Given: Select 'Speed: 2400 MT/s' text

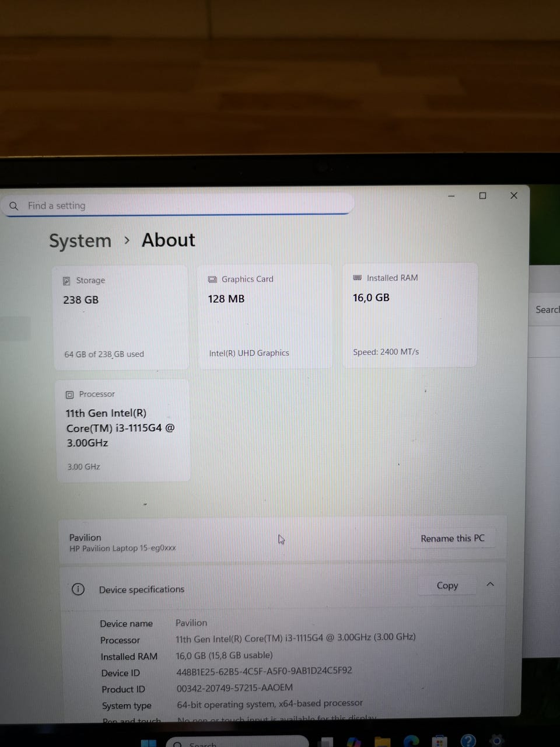Looking at the screenshot, I should pos(386,352).
